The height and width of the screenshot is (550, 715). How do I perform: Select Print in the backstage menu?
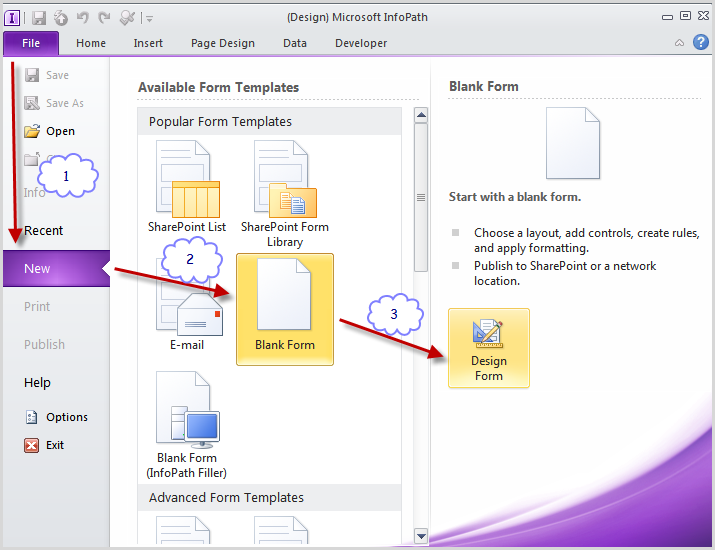(x=37, y=306)
